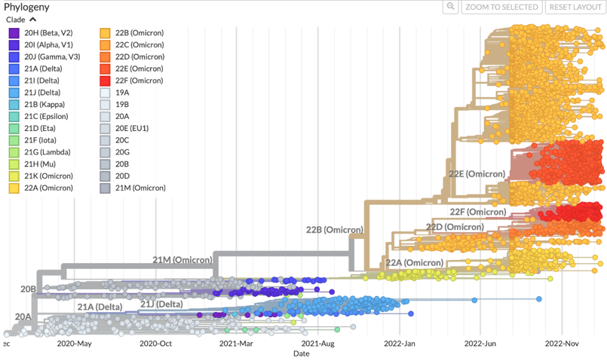This screenshot has height=364, width=607.
Task: Click the 20E (EU1) legend entry
Action: (x=131, y=128)
